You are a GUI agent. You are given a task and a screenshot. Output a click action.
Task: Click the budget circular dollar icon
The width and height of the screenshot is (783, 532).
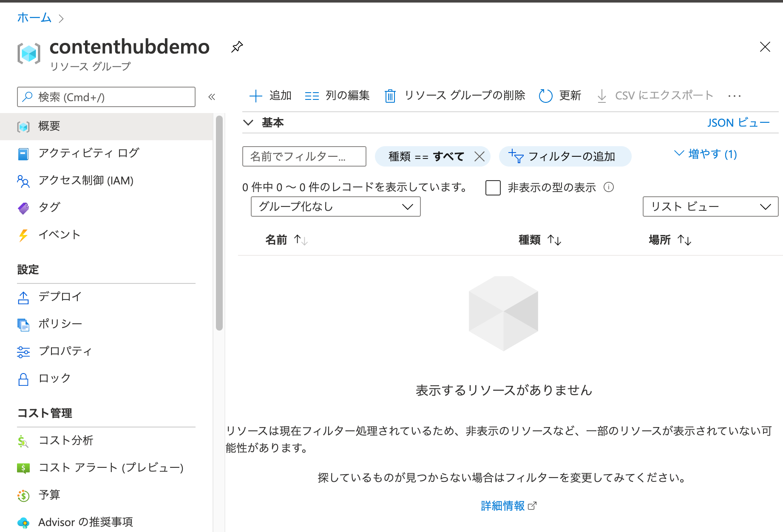(23, 495)
